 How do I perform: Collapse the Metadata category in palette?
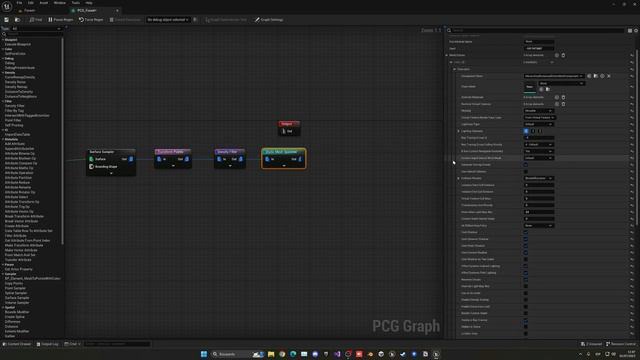point(3,139)
